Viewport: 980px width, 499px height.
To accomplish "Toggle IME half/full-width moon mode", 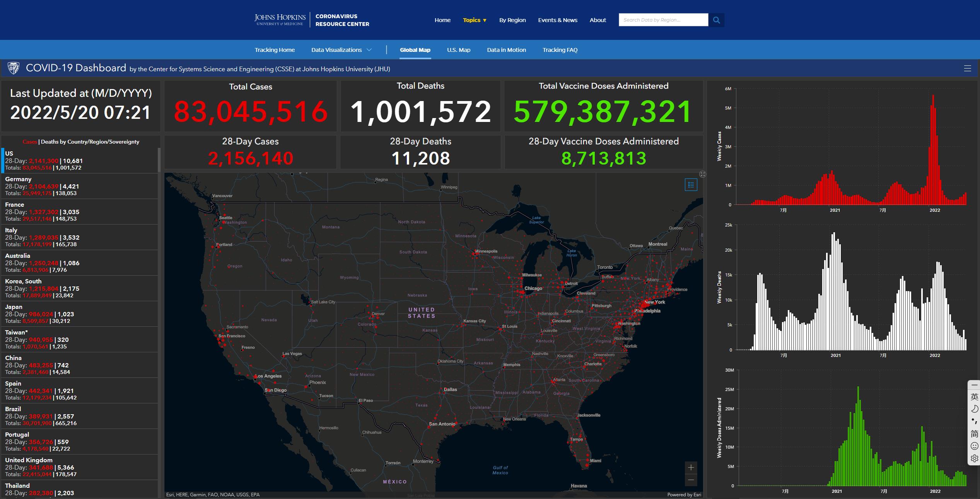I will [974, 409].
